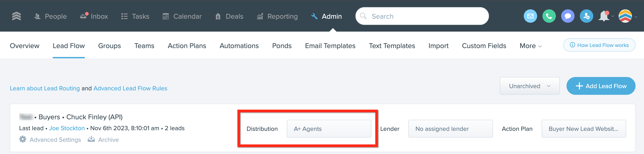Switch to the Action Plans tab
644x154 pixels.
point(187,46)
